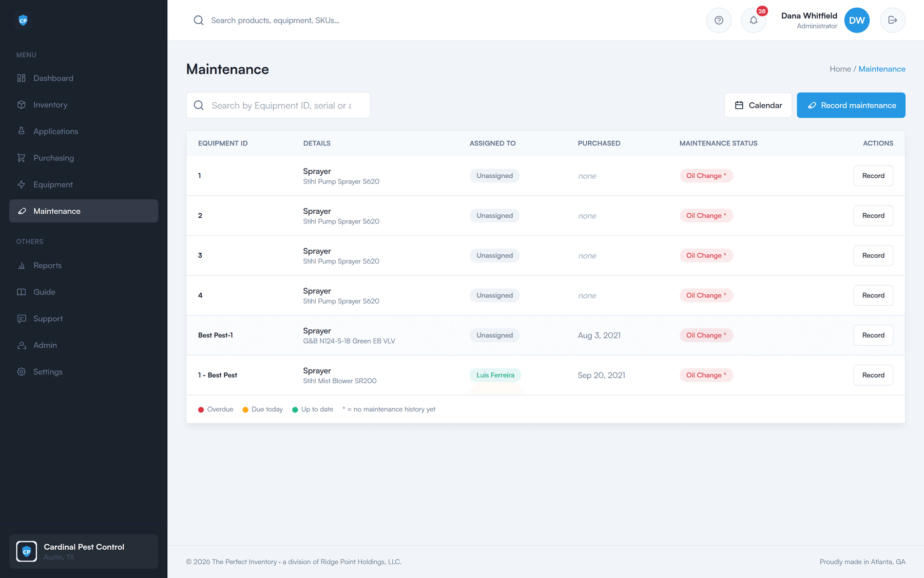
Task: Click the magnifier icon in equipment search
Action: [199, 105]
